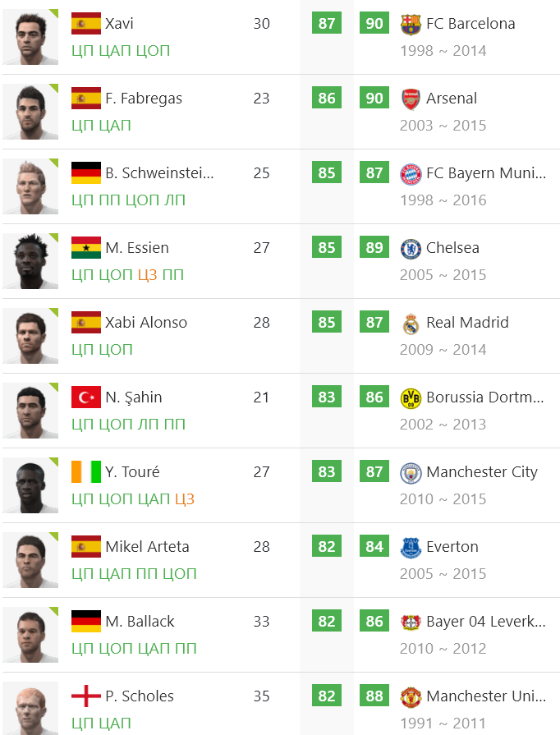Click the Bayer 04 Leverkusen club name
Image resolution: width=560 pixels, height=735 pixels.
[485, 622]
